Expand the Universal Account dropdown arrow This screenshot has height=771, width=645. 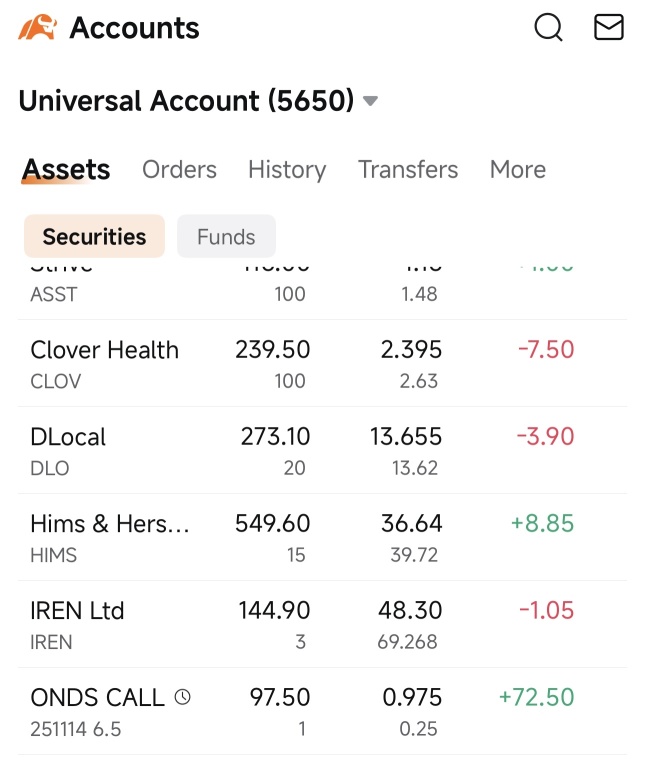[370, 101]
